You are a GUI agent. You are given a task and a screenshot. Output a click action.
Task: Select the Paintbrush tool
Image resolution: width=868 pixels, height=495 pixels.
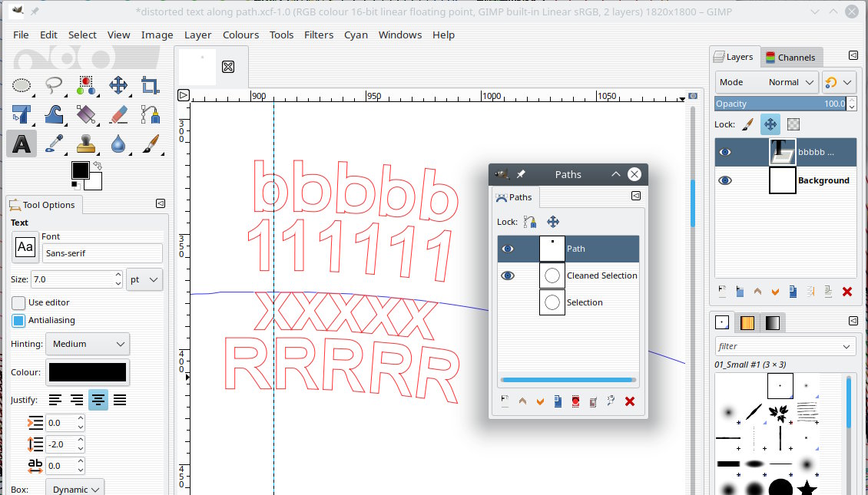pos(150,144)
